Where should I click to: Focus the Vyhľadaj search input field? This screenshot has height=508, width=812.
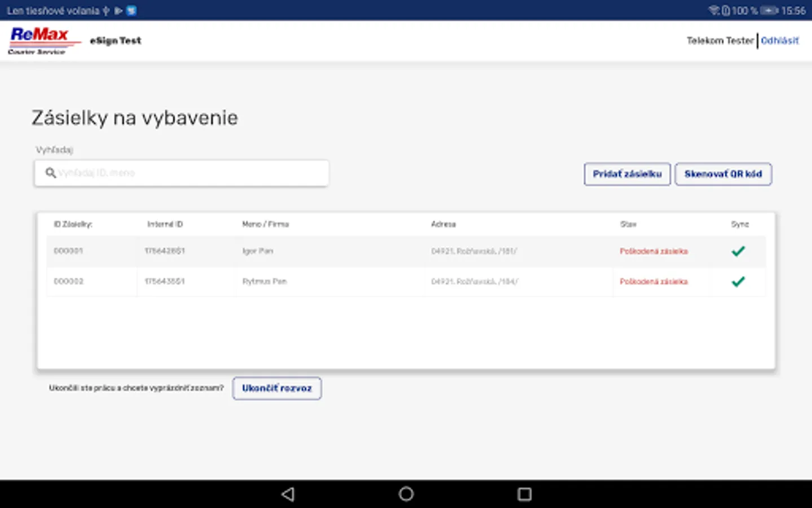click(182, 173)
